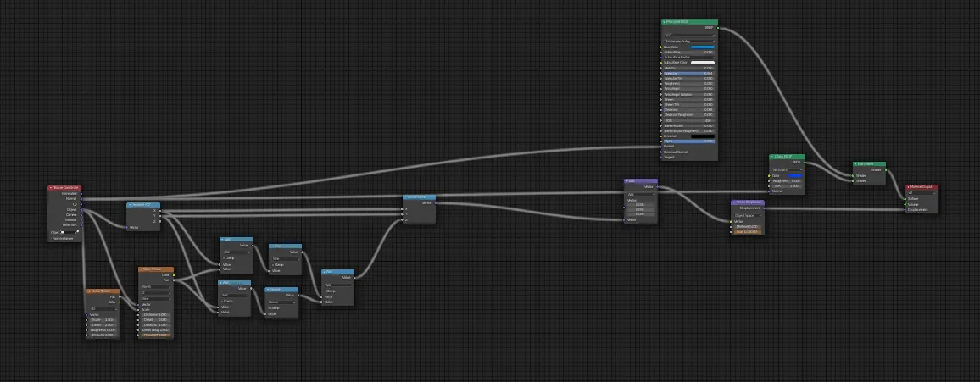Open the Emission color swatch
This screenshot has height=382, width=980.
pyautogui.click(x=703, y=136)
